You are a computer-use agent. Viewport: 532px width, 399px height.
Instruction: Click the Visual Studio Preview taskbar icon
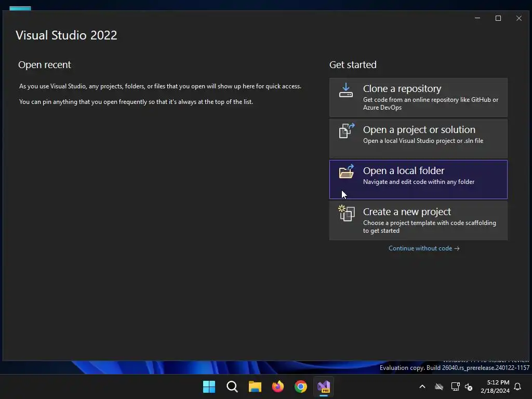(324, 387)
